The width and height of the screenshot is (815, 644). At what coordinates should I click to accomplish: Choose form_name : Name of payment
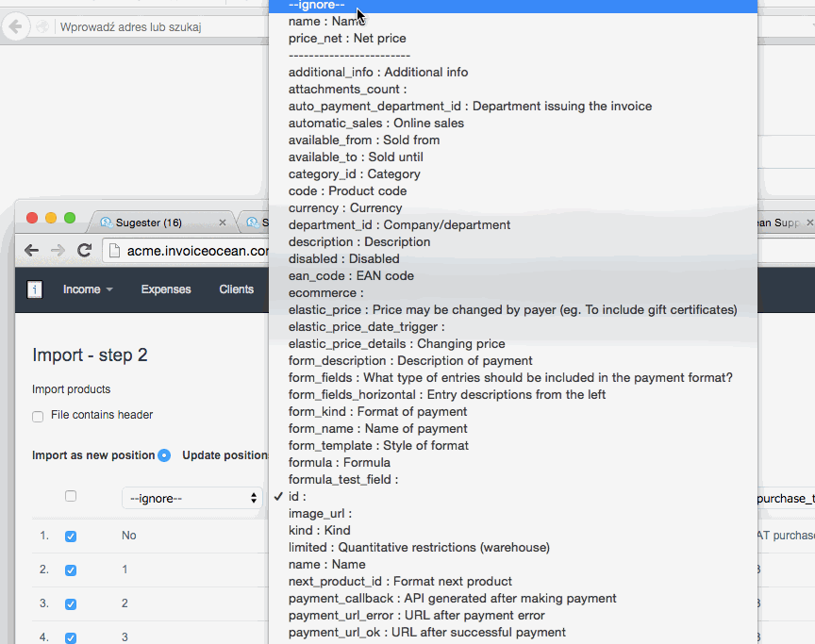pyautogui.click(x=513, y=428)
